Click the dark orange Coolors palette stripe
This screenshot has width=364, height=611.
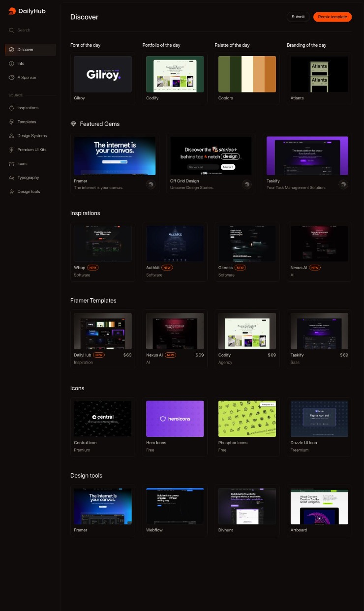coord(270,74)
